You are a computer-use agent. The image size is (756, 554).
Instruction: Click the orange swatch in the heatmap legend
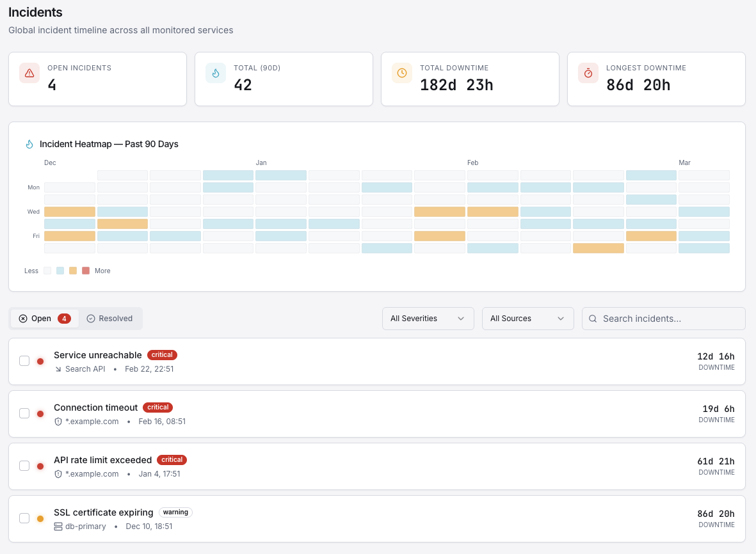[73, 271]
